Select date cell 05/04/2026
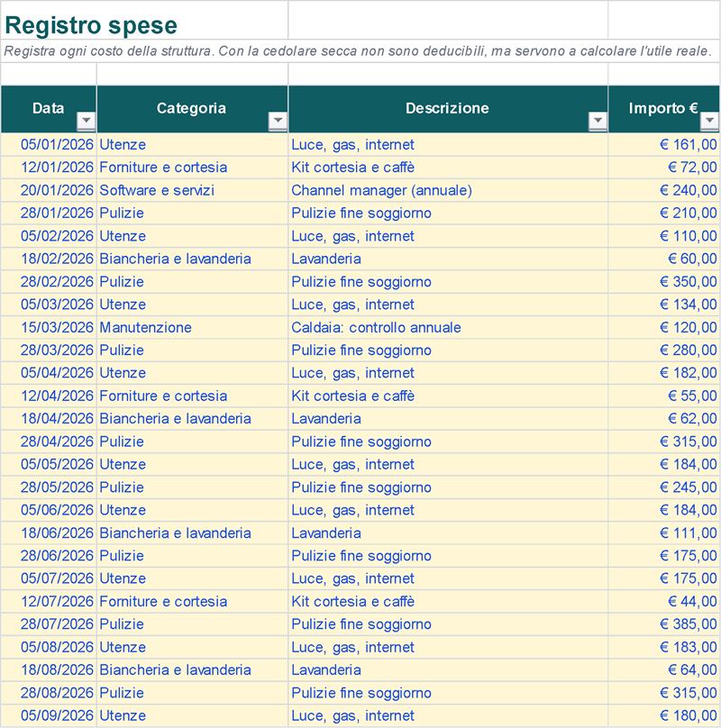721x728 pixels. [49, 373]
